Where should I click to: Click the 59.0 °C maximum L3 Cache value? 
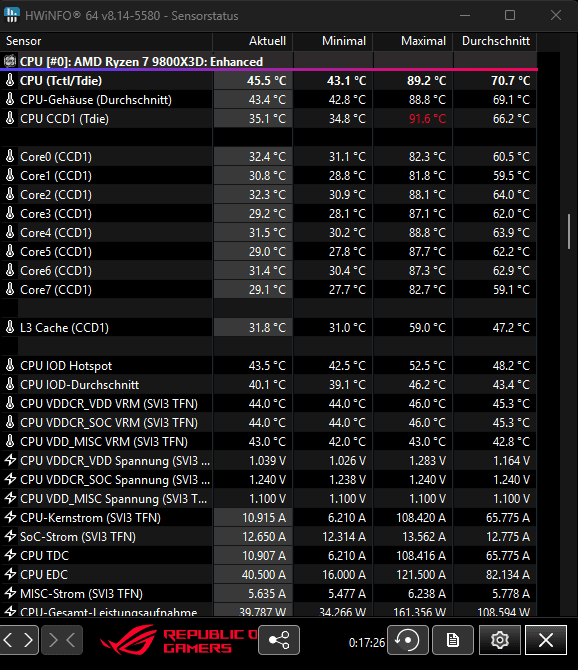click(427, 328)
